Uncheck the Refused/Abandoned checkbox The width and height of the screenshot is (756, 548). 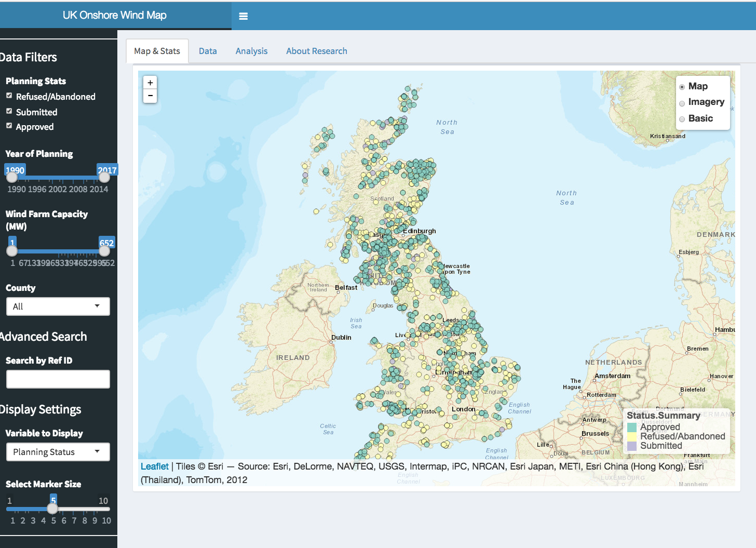click(x=9, y=96)
